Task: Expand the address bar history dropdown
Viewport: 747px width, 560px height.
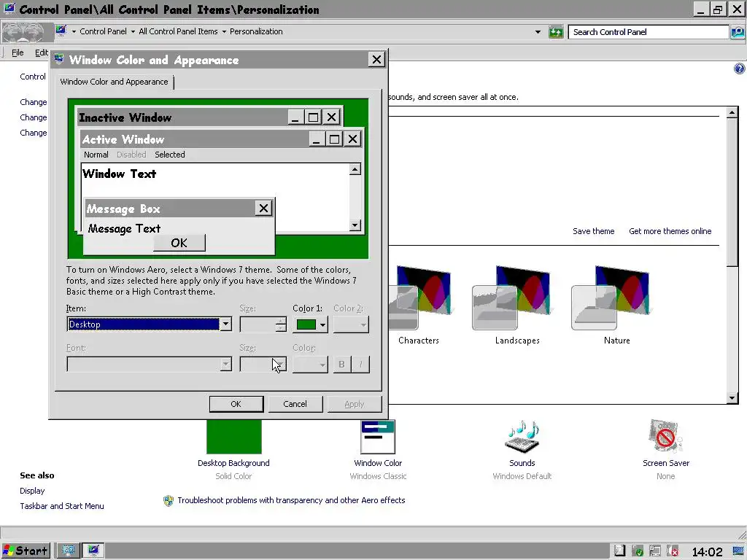Action: (x=538, y=32)
